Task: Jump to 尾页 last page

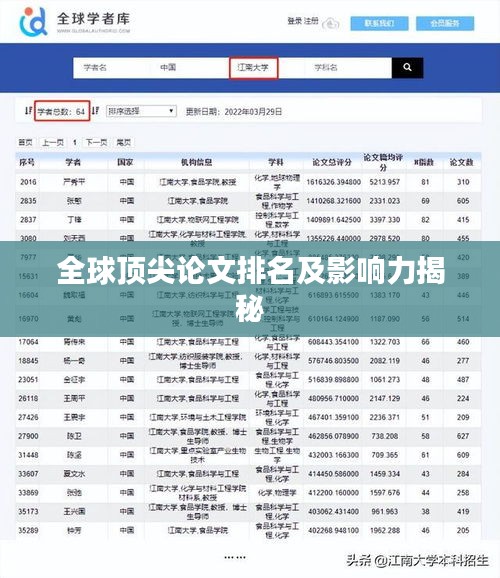Action: [x=124, y=142]
